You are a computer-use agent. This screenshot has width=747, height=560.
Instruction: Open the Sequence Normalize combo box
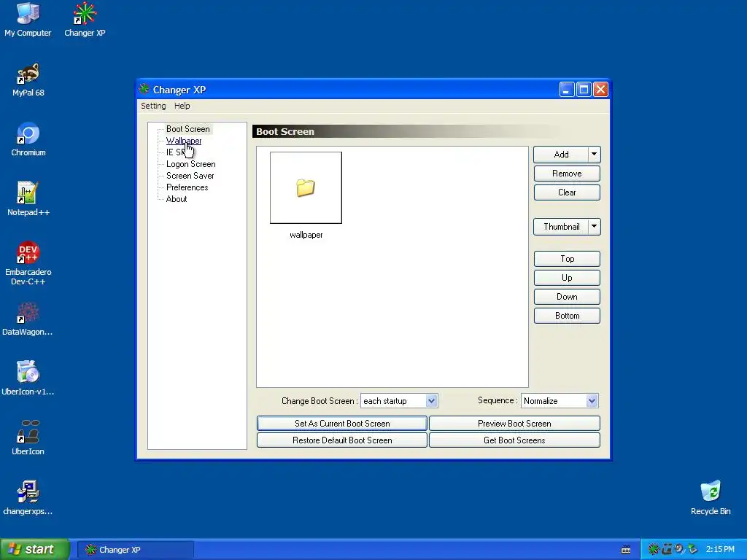pyautogui.click(x=560, y=401)
